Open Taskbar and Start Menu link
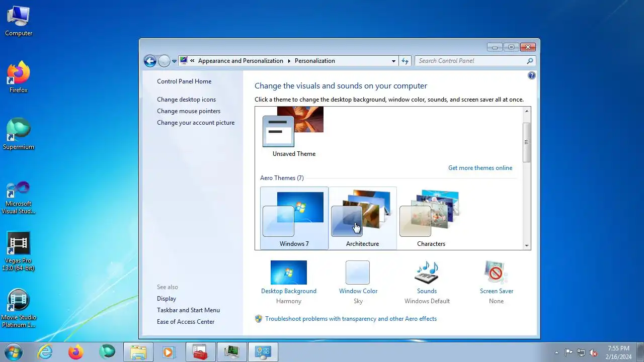644x362 pixels. point(188,310)
